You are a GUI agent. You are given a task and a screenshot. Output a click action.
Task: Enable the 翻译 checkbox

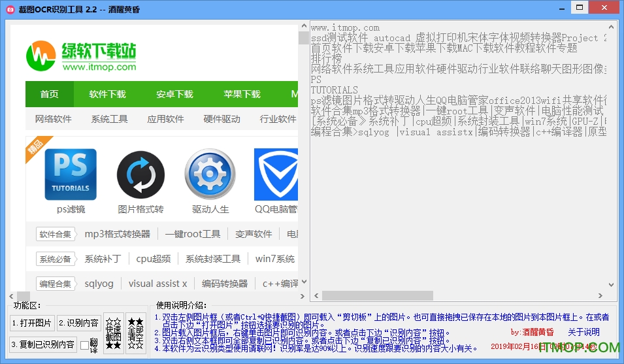pos(84,345)
